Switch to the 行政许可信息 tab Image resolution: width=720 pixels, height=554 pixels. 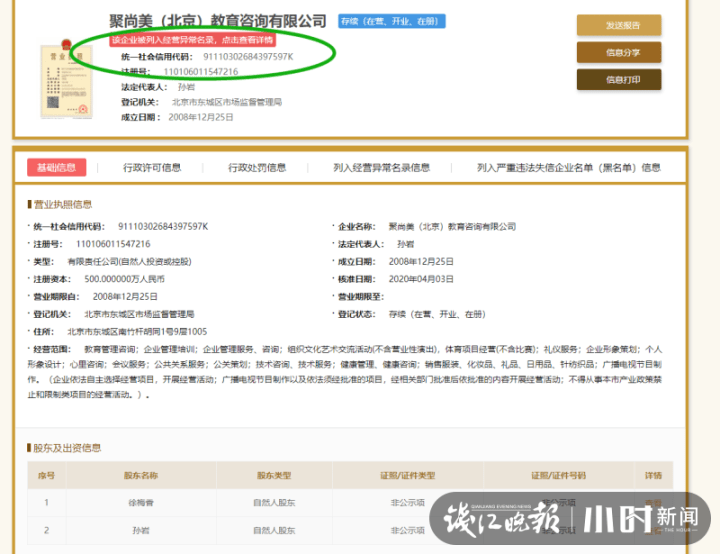(152, 168)
